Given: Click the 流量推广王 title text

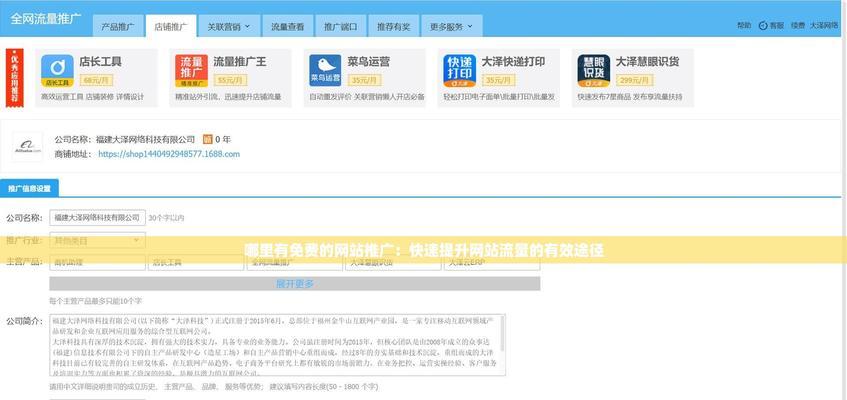Looking at the screenshot, I should pyautogui.click(x=240, y=62).
